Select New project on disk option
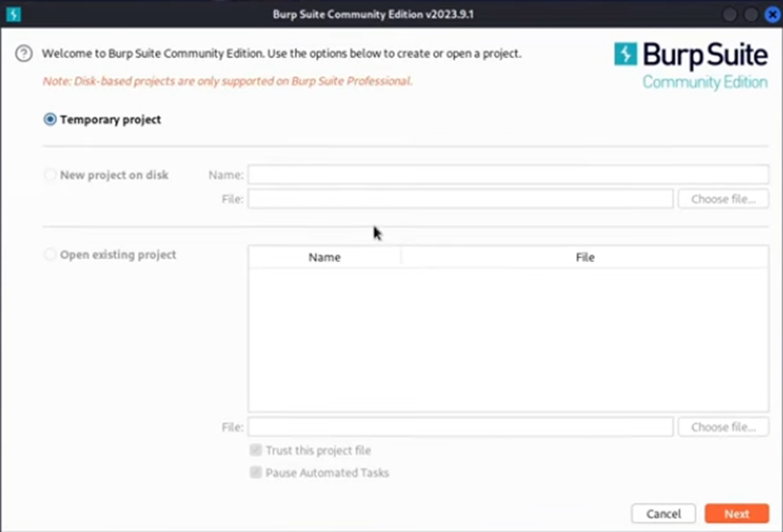783x532 pixels. [x=50, y=175]
